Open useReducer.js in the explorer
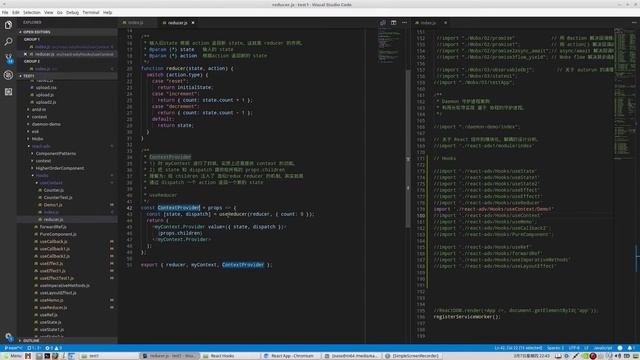The height and width of the screenshot is (360, 640). [53, 307]
